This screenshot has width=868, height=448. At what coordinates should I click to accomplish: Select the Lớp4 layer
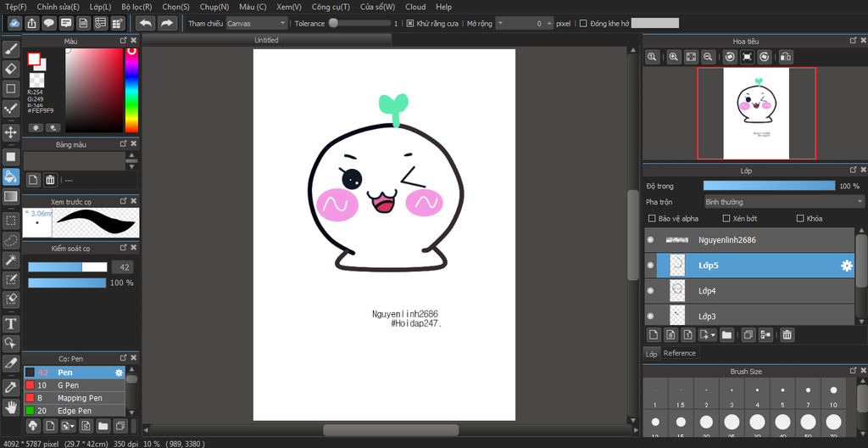749,290
